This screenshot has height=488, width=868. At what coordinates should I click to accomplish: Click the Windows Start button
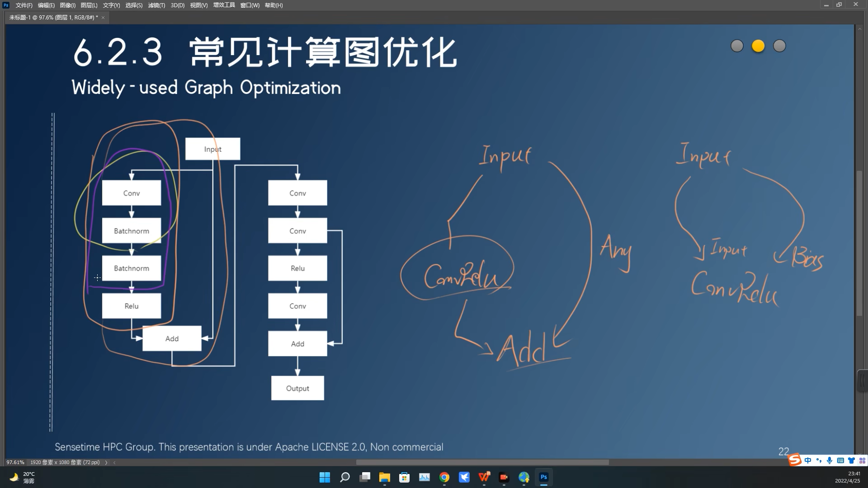325,477
